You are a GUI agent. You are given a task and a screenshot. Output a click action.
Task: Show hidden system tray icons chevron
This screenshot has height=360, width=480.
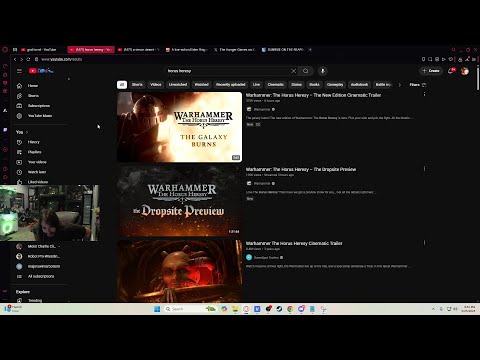[x=433, y=309]
